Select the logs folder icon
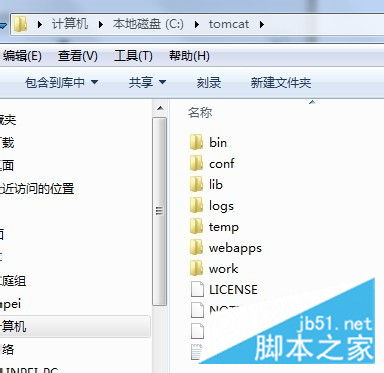 pyautogui.click(x=196, y=205)
